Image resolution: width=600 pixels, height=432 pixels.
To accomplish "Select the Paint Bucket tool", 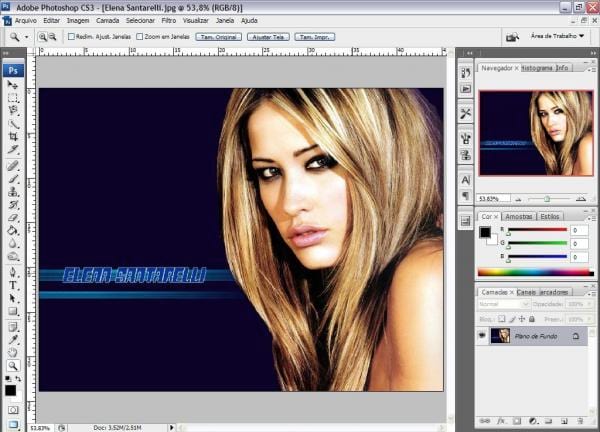I will (x=13, y=230).
